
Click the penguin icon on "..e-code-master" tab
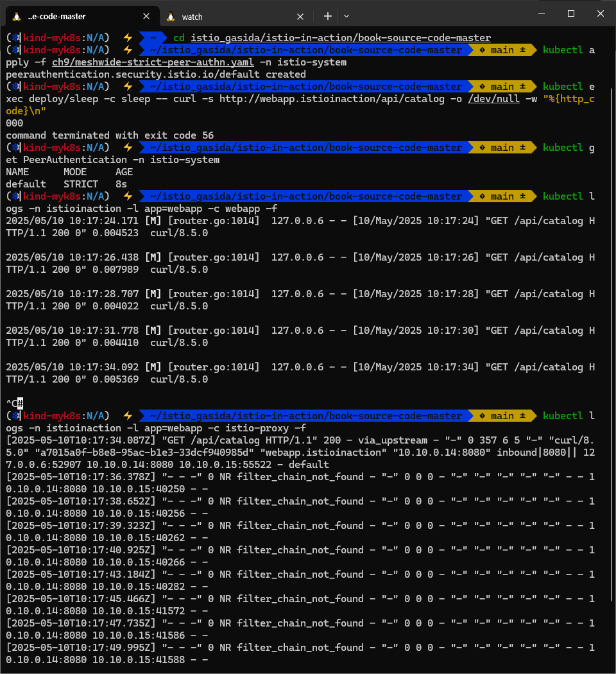(x=16, y=17)
